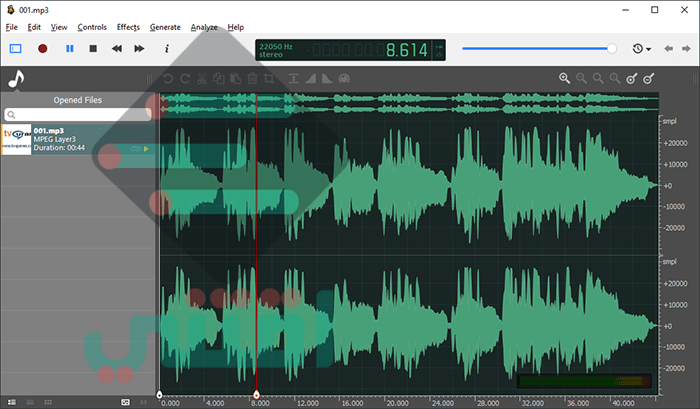Screen dimensions: 700x409
Task: Click the start marker at 0.000
Action: 159,394
